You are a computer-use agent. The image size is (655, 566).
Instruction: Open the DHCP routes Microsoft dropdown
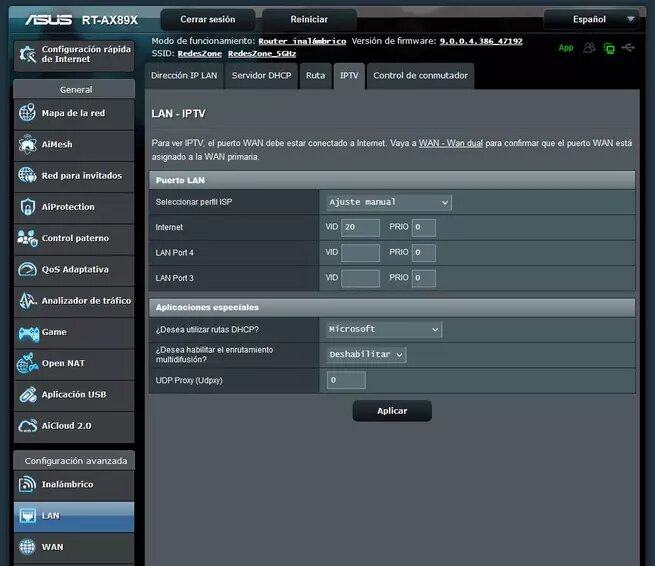tap(384, 329)
